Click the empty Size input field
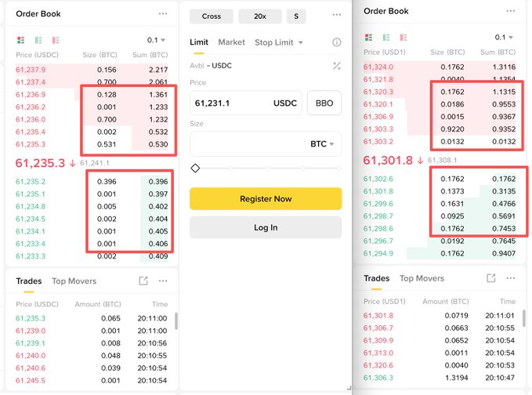This screenshot has width=532, height=395. [x=266, y=144]
